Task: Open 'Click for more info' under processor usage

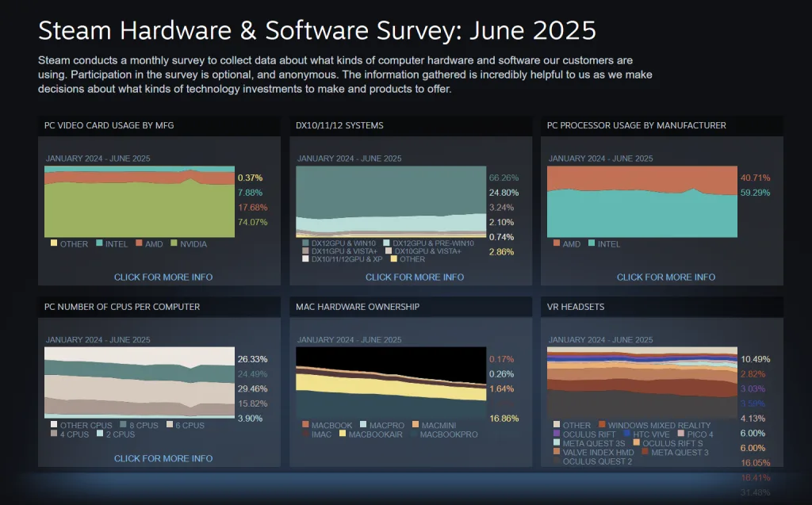Action: [666, 277]
